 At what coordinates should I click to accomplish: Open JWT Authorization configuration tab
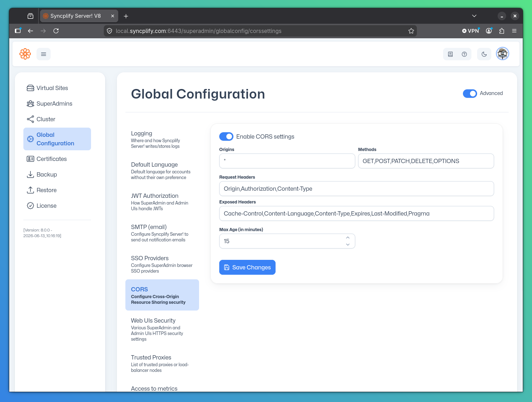point(162,201)
